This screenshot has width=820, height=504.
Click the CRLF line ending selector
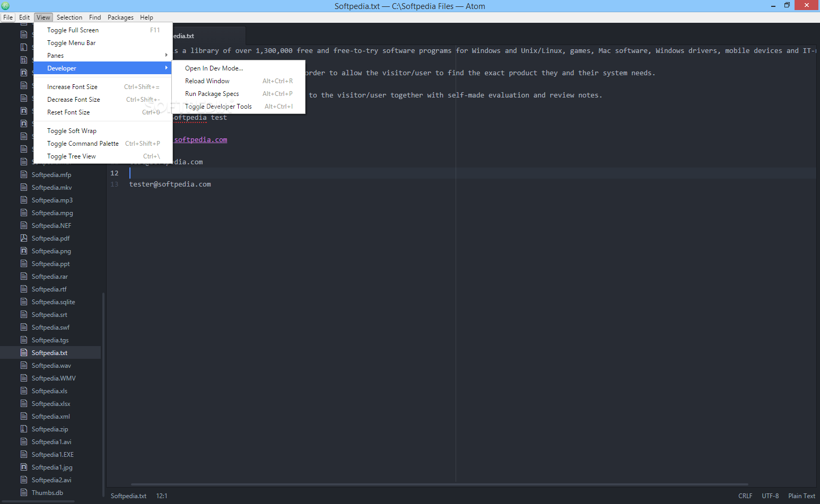[x=745, y=496]
